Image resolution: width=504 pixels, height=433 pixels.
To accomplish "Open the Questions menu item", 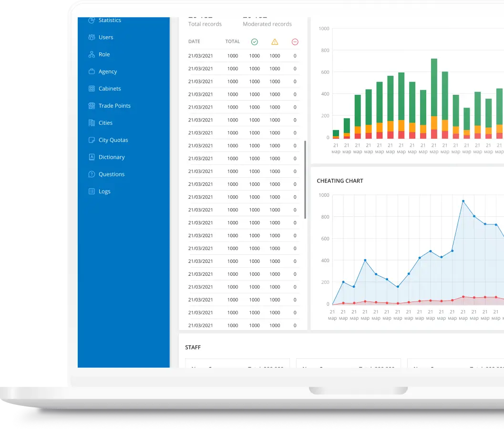I will 111,174.
